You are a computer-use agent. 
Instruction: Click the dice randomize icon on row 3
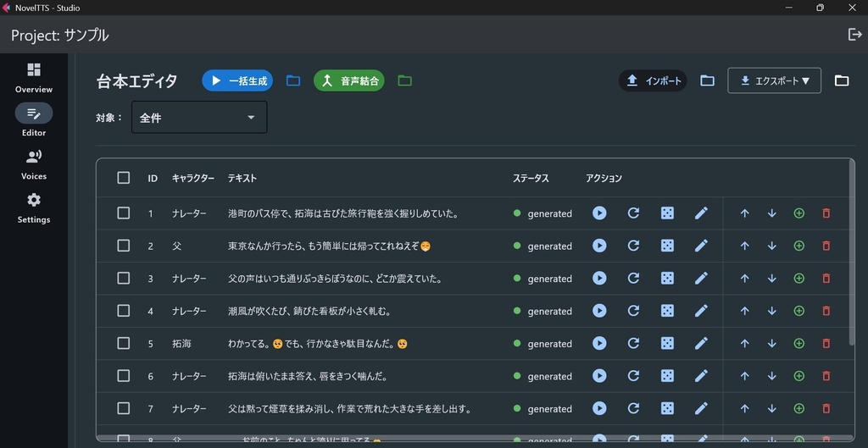[668, 279]
